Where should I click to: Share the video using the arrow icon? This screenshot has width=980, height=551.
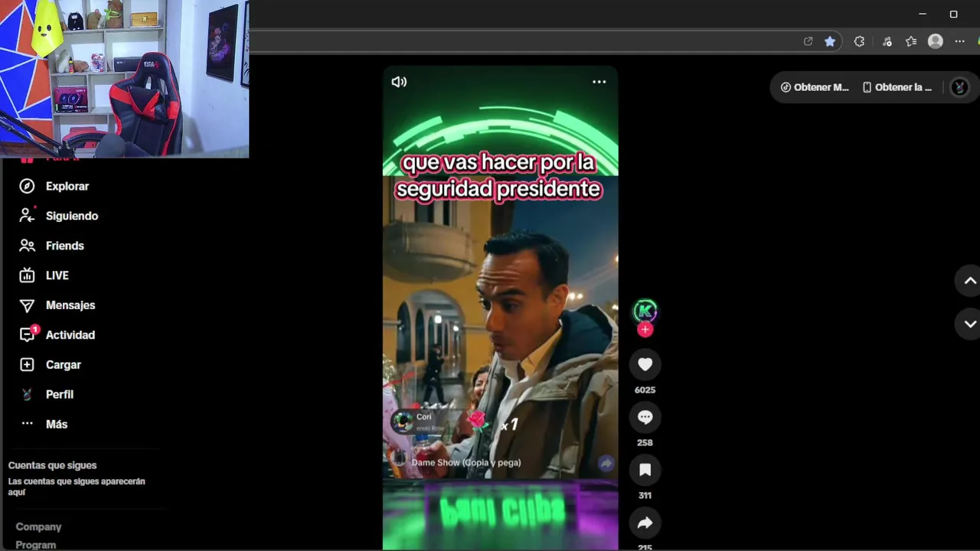point(645,523)
